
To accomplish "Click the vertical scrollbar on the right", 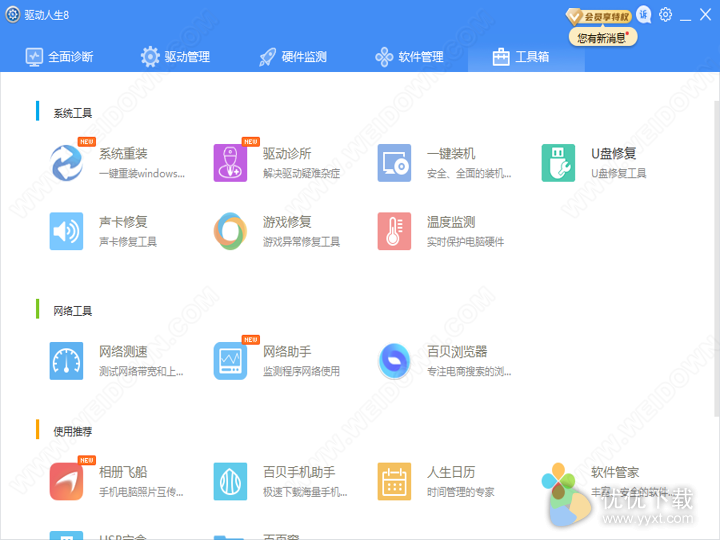I will pyautogui.click(x=717, y=259).
